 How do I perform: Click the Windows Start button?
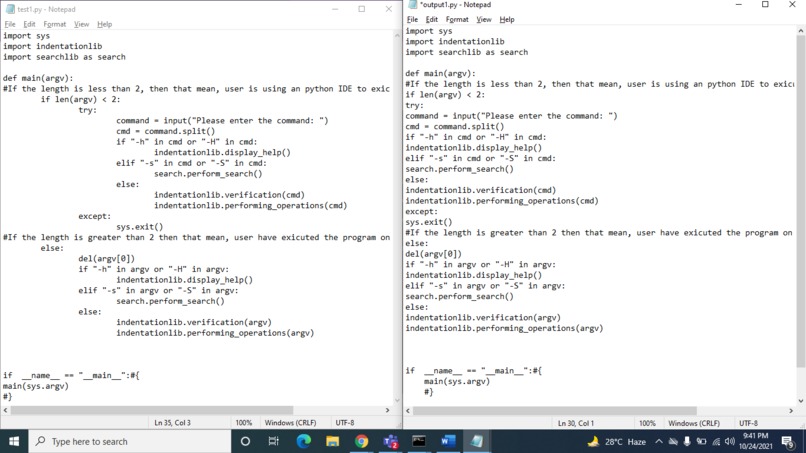[x=14, y=441]
